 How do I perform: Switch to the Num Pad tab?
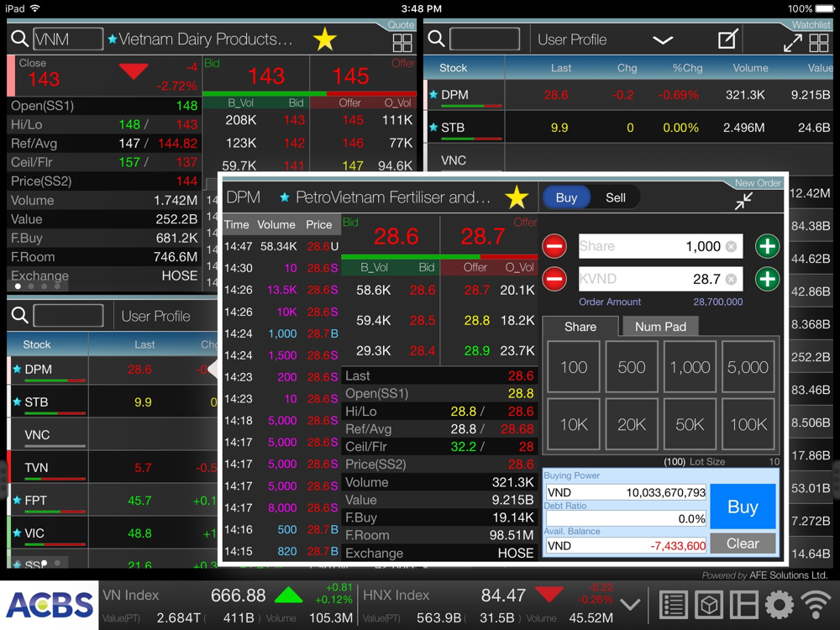(x=660, y=326)
